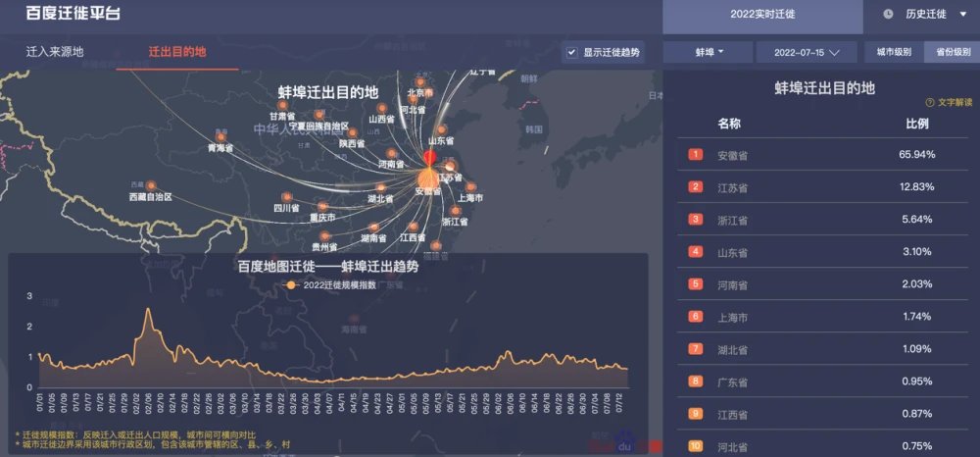
Task: Select the 迁入来源地 tab
Action: (x=55, y=52)
